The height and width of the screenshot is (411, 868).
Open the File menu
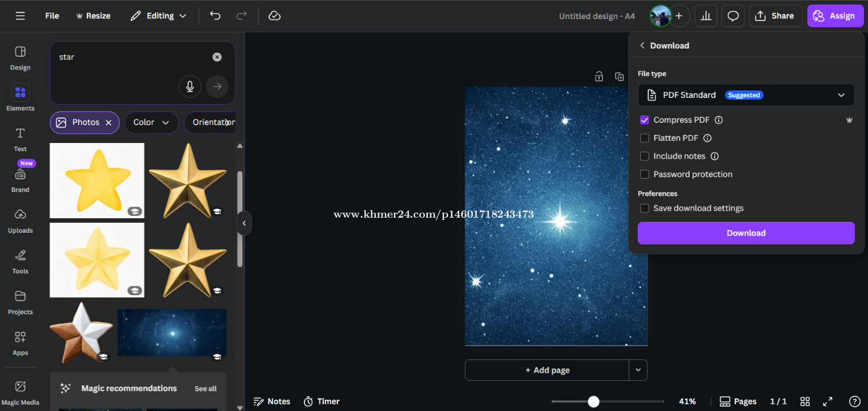(x=52, y=16)
